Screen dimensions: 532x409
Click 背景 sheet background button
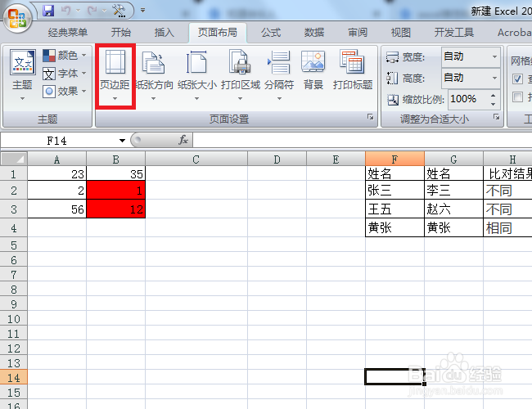tap(313, 70)
